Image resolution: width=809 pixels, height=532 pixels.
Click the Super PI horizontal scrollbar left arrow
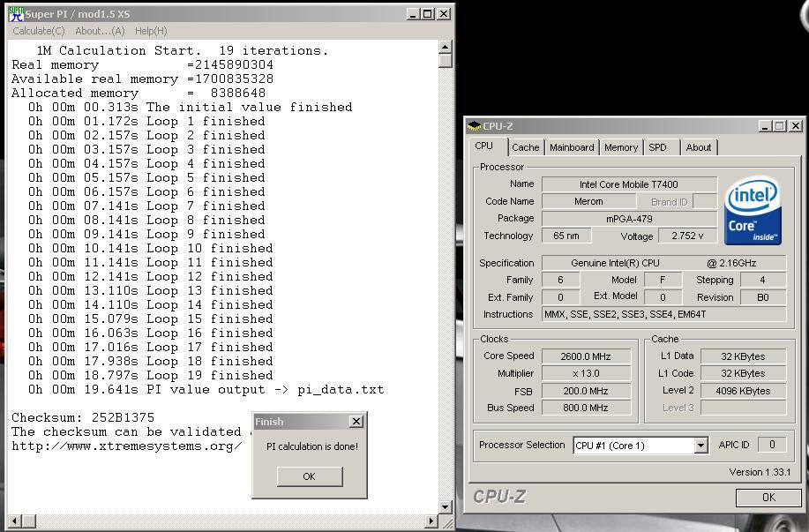point(14,521)
